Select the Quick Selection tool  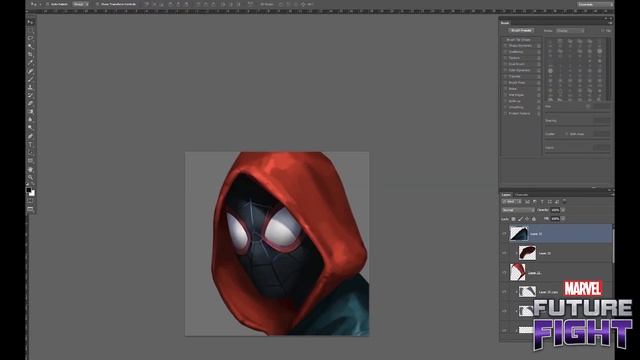click(x=31, y=46)
